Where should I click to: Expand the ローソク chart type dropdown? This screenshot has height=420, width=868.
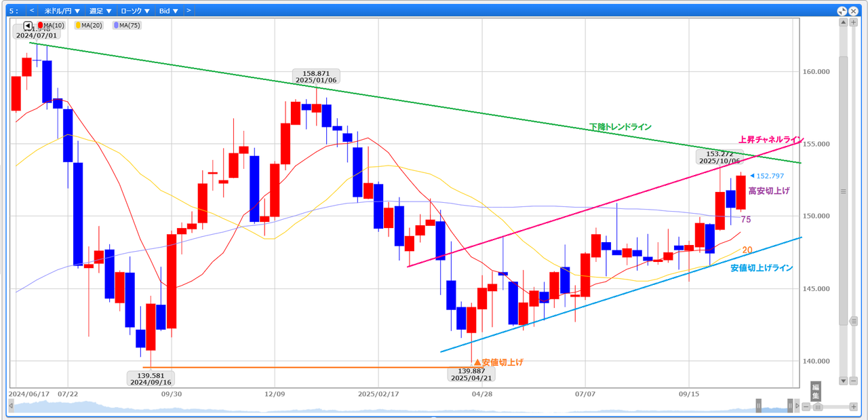point(135,11)
